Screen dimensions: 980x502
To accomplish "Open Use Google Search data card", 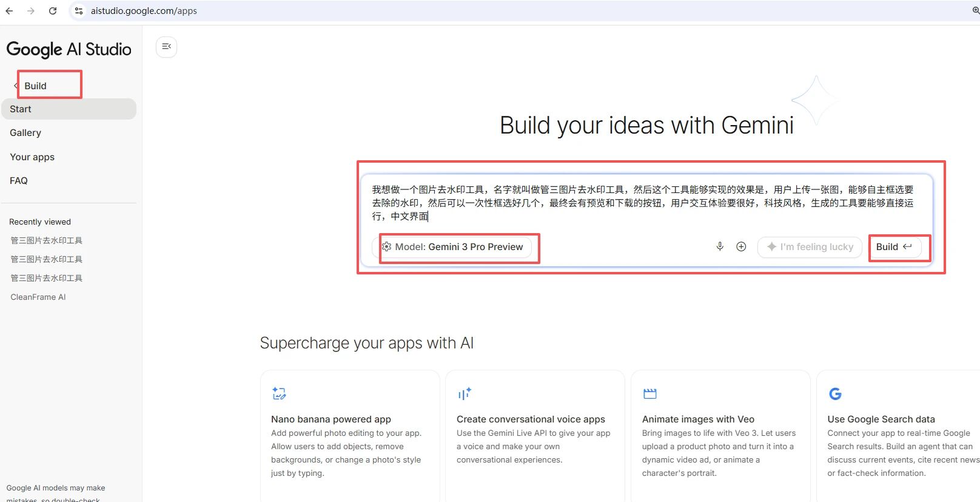I will coord(898,436).
